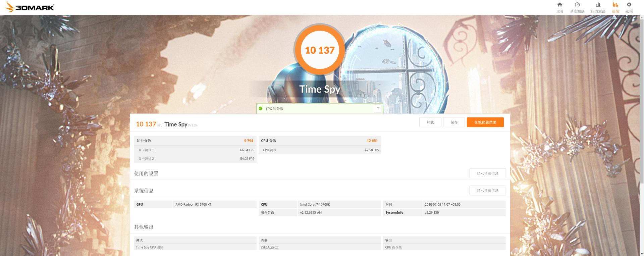Click the 显卡分数 label

[144, 141]
